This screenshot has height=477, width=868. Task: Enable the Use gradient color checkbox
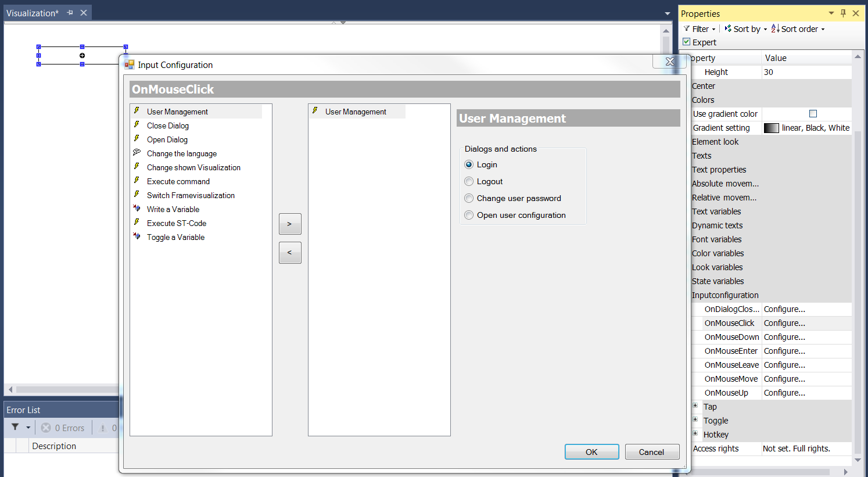(x=813, y=114)
